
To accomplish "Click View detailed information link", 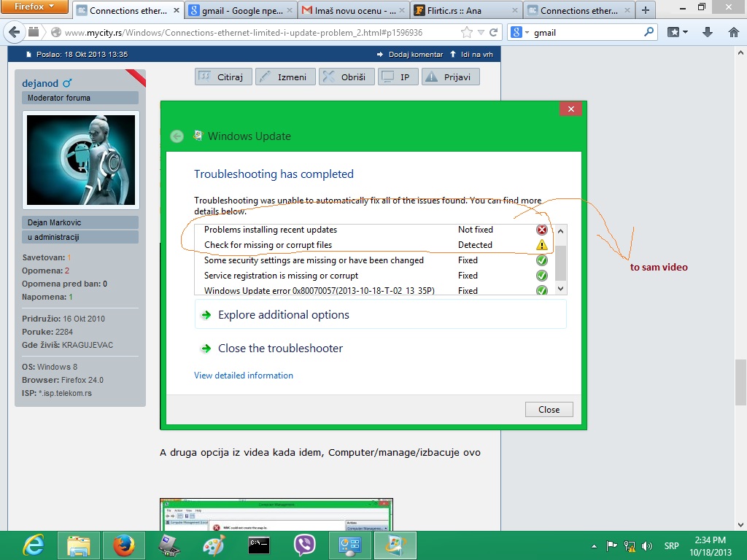I will click(244, 376).
